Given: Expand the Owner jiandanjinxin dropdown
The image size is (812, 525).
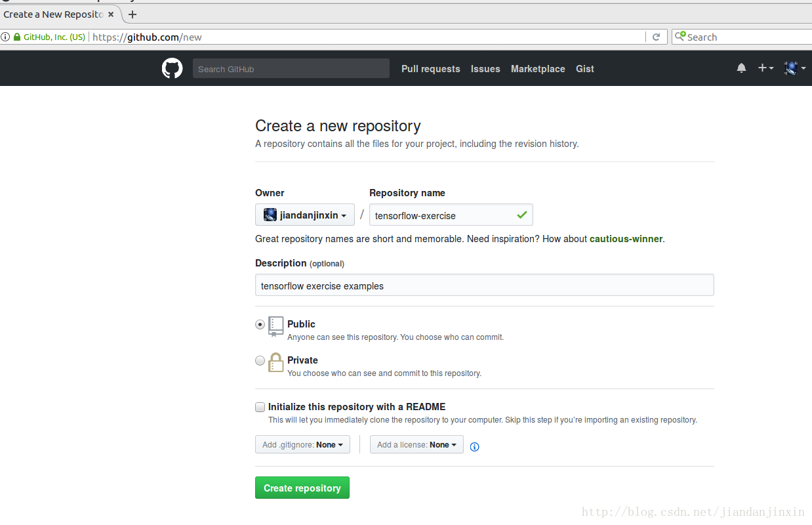Looking at the screenshot, I should tap(305, 215).
